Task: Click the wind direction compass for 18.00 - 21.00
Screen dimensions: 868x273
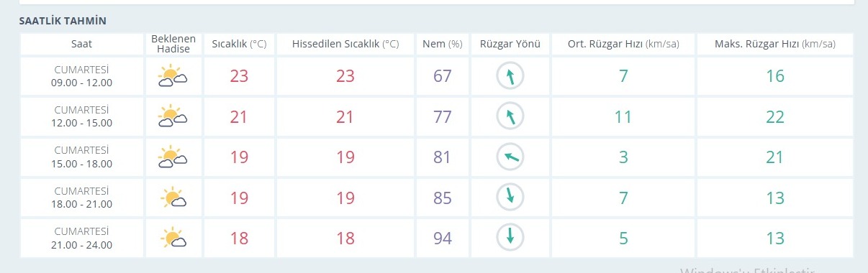Action: [510, 197]
